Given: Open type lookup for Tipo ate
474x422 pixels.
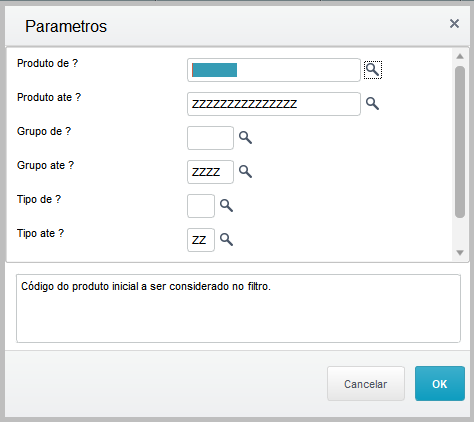Looking at the screenshot, I should click(226, 239).
